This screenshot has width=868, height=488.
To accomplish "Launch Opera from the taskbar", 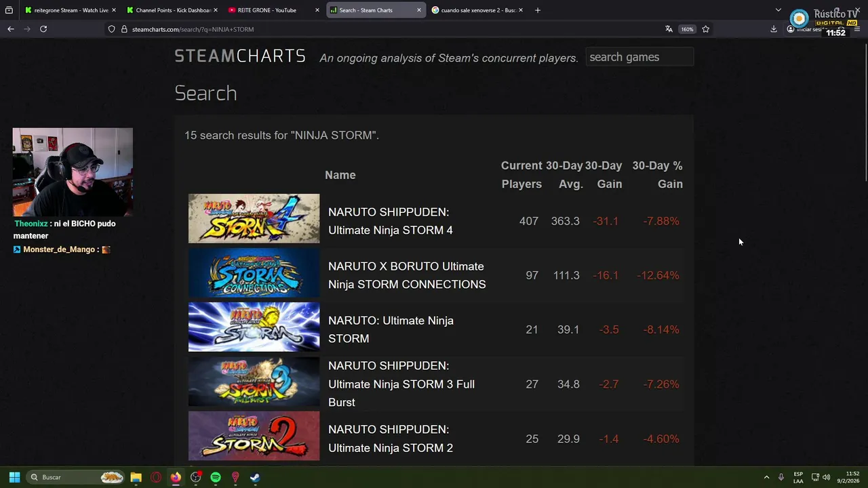I will click(156, 477).
